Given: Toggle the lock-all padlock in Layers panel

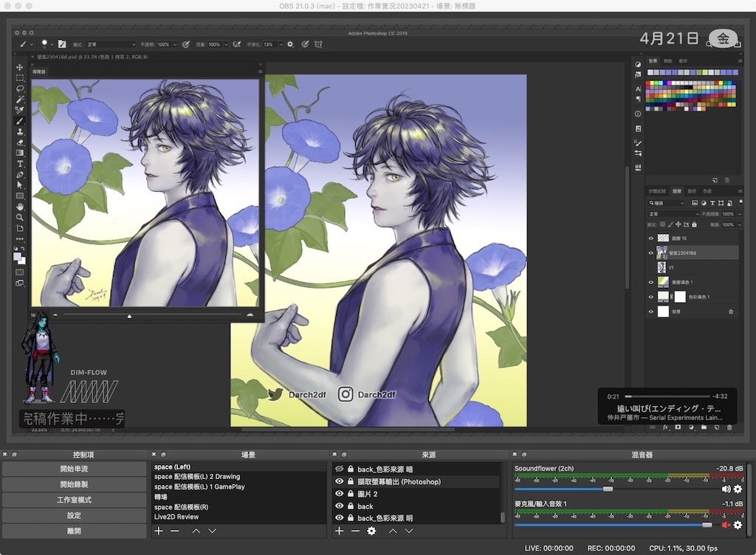Looking at the screenshot, I should (694, 224).
